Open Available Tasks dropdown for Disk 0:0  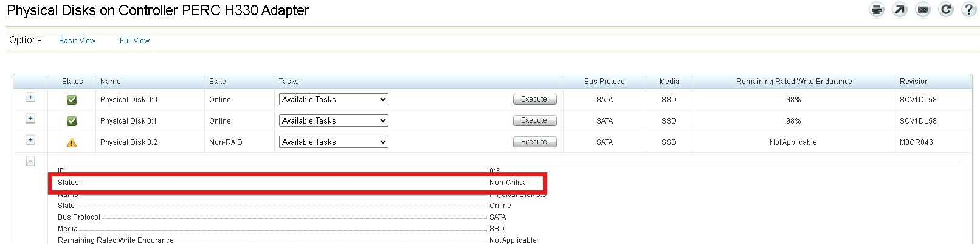(x=333, y=99)
